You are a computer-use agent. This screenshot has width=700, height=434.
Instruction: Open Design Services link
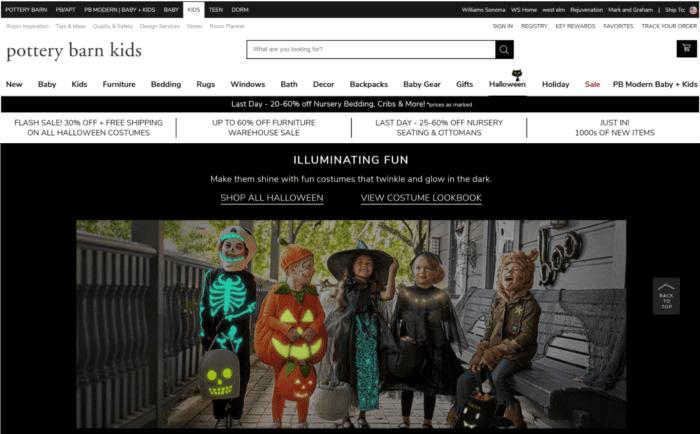(160, 26)
